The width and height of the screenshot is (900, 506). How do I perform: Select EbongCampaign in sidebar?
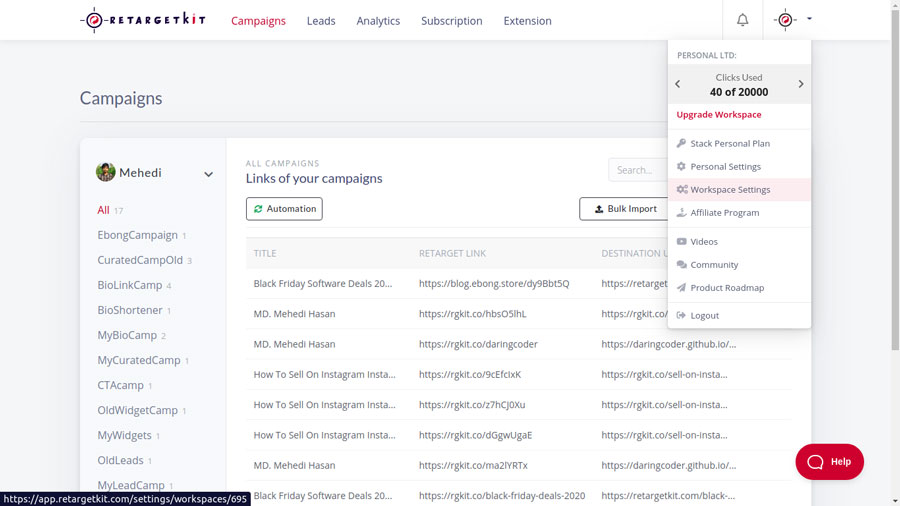coord(137,235)
